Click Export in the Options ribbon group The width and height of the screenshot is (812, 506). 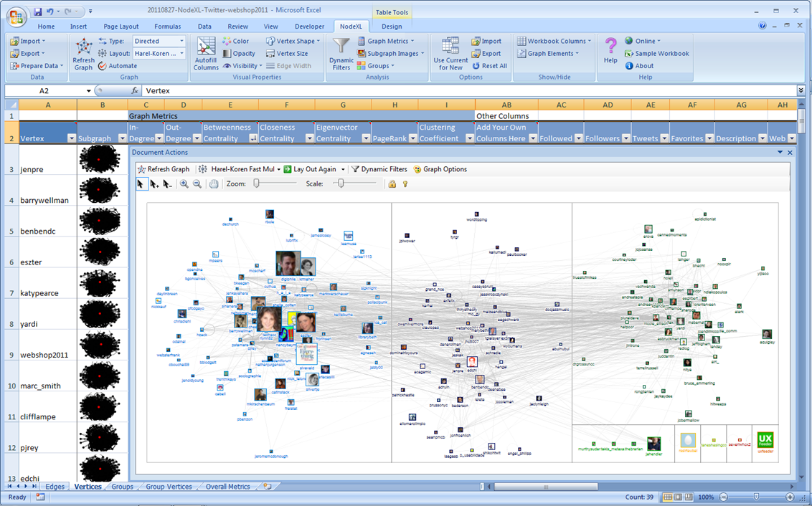[486, 53]
